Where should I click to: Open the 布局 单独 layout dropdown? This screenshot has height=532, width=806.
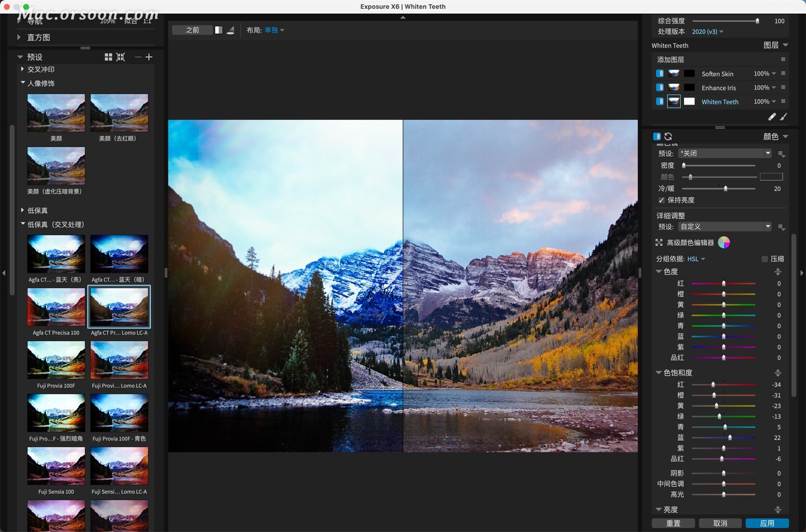point(273,30)
